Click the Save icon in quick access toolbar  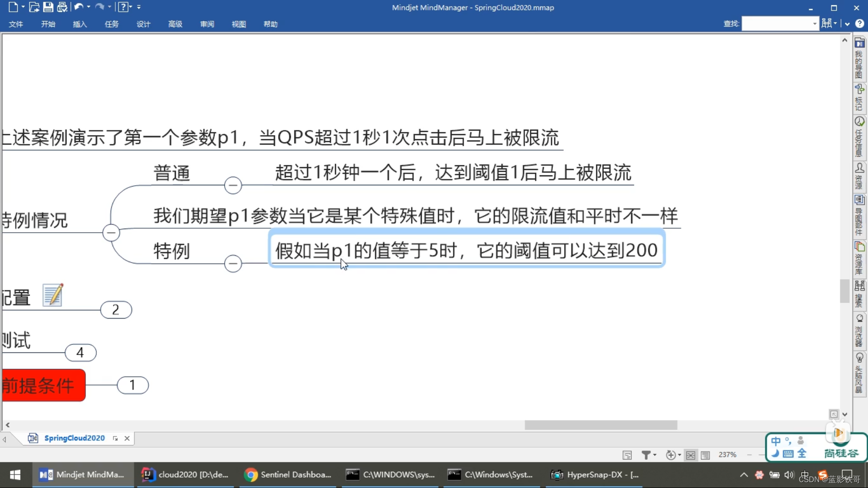pyautogui.click(x=48, y=7)
